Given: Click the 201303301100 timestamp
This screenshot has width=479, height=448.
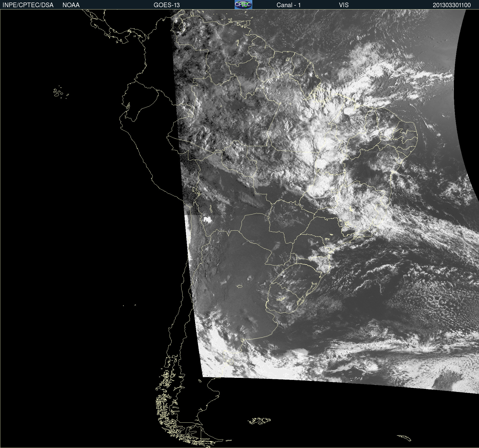Looking at the screenshot, I should [x=452, y=5].
